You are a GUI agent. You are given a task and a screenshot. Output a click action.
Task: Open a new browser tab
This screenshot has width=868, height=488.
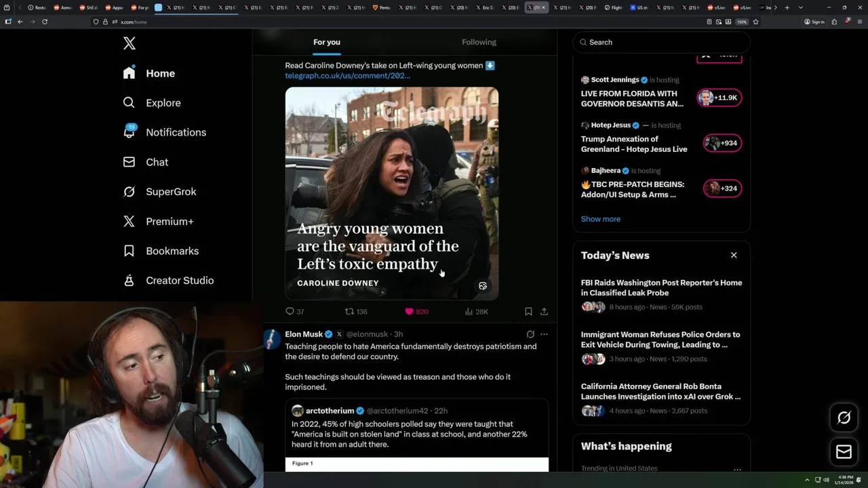pos(787,7)
